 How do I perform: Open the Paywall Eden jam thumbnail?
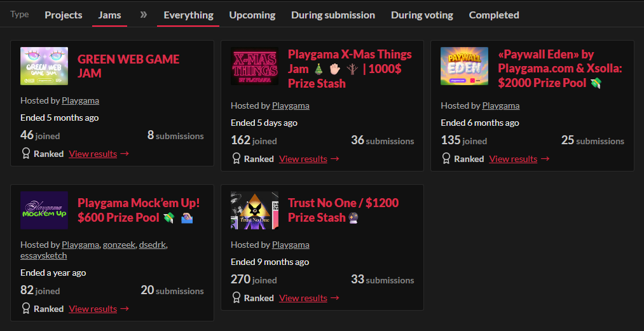(464, 66)
